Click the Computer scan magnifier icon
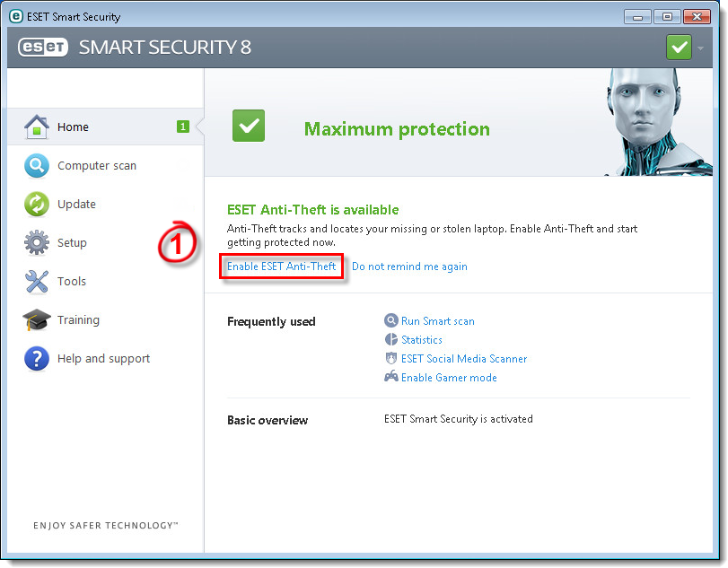 pos(36,165)
